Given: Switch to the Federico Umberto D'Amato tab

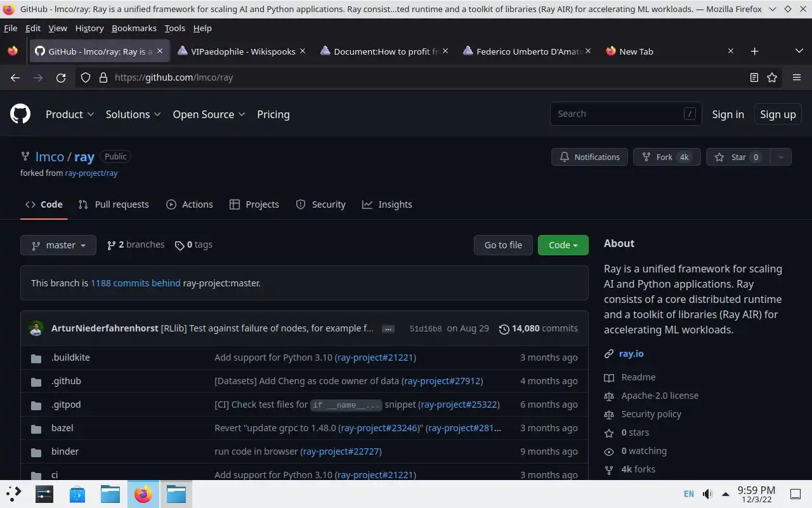Looking at the screenshot, I should [x=528, y=51].
